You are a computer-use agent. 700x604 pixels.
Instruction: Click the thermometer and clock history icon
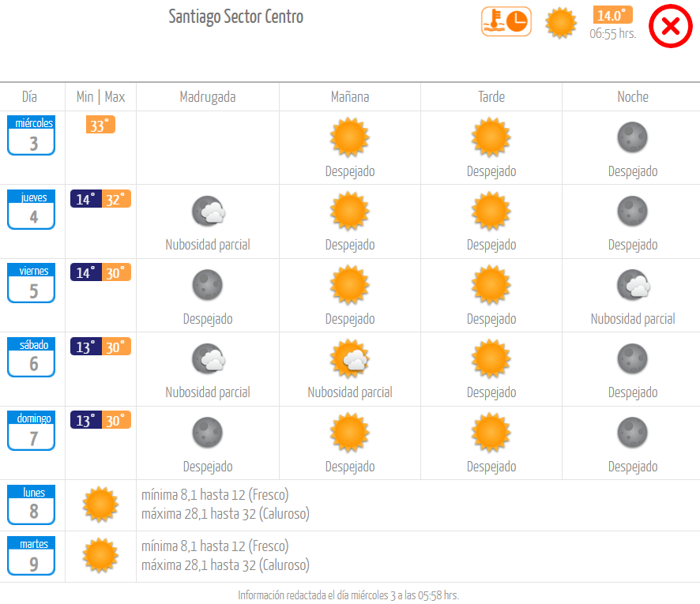506,21
